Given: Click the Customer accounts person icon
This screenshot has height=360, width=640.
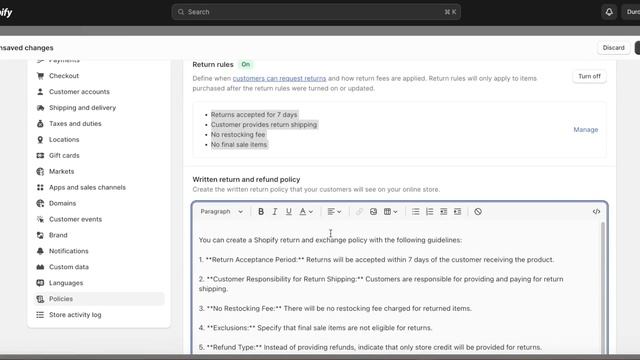Looking at the screenshot, I should 40,92.
